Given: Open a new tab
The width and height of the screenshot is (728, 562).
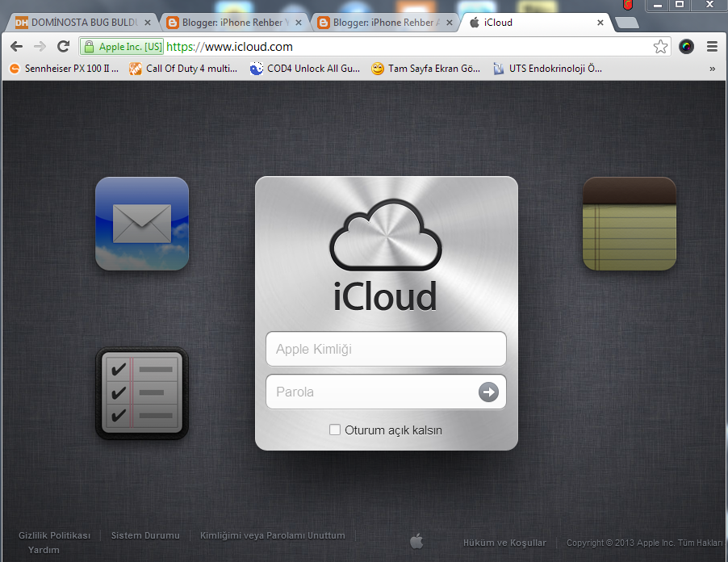Looking at the screenshot, I should pyautogui.click(x=627, y=23).
